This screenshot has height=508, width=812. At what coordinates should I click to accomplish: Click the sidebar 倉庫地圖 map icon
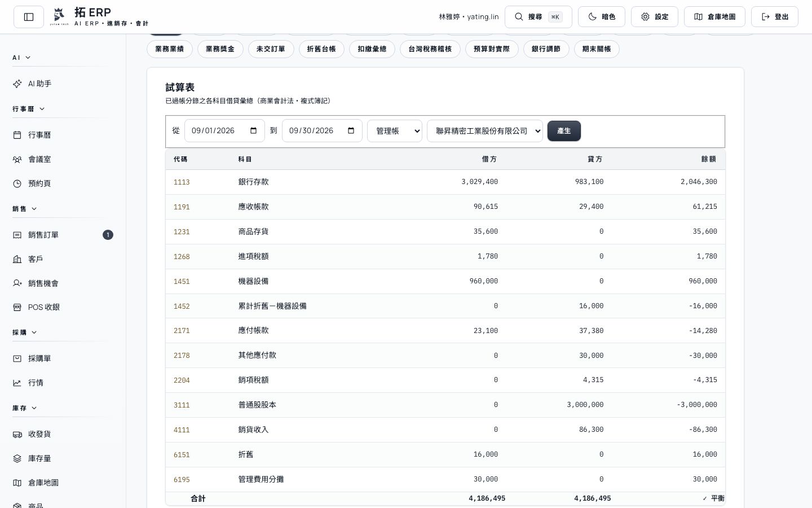click(x=17, y=483)
